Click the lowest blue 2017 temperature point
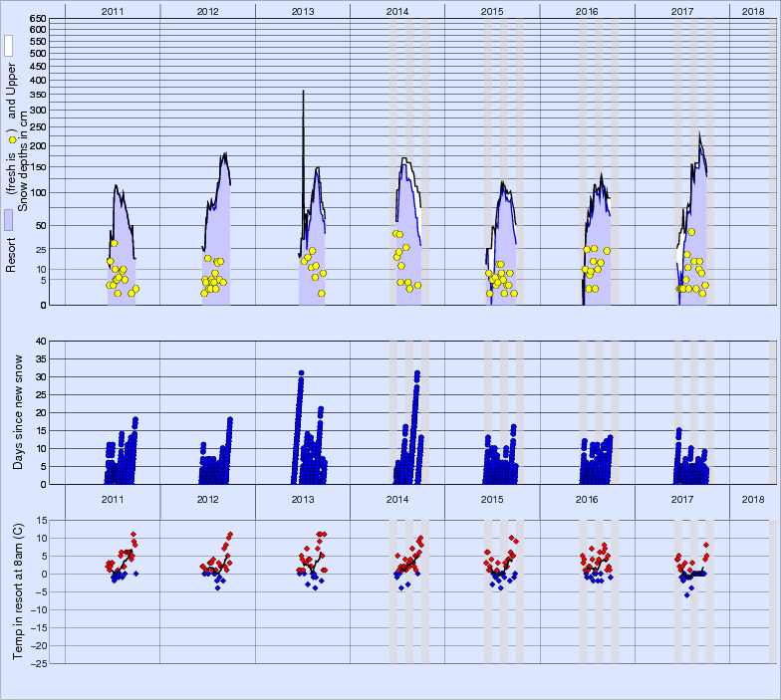Screen dimensions: 781x700 click(687, 595)
